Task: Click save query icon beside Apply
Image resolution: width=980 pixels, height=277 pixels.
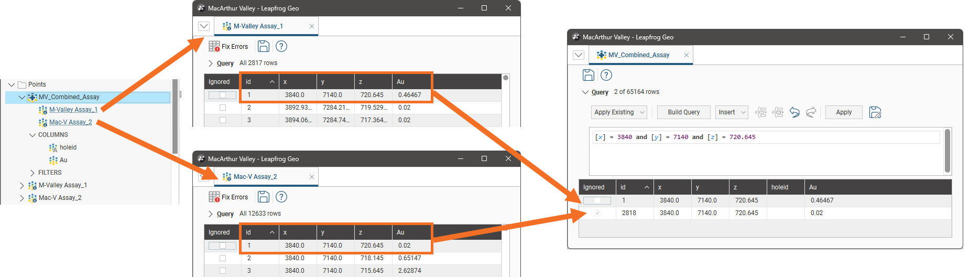Action: click(875, 112)
